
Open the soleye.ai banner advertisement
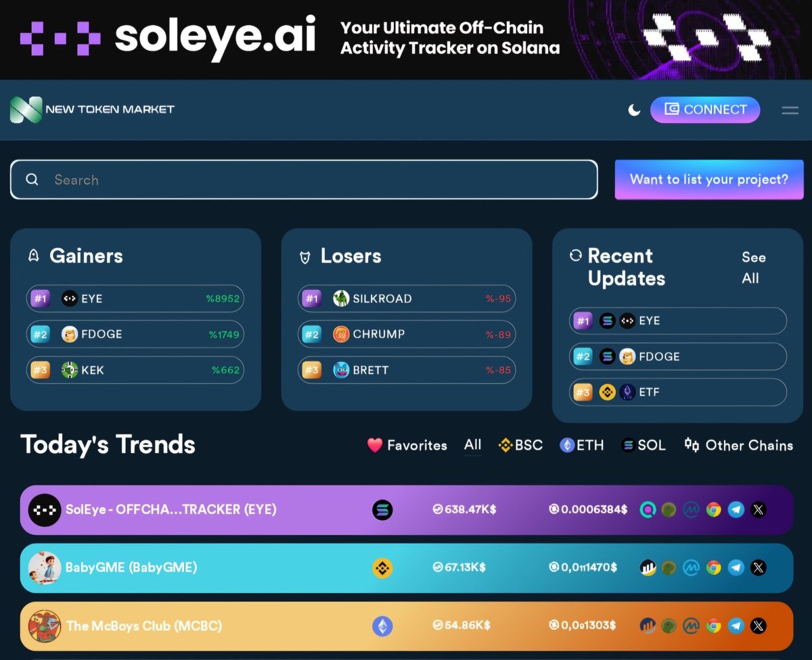[x=406, y=39]
